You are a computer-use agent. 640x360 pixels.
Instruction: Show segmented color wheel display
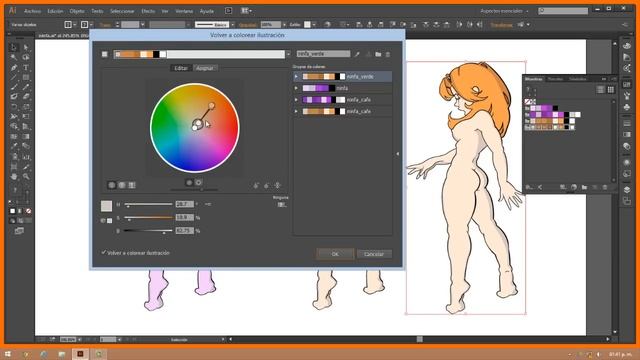coord(122,185)
